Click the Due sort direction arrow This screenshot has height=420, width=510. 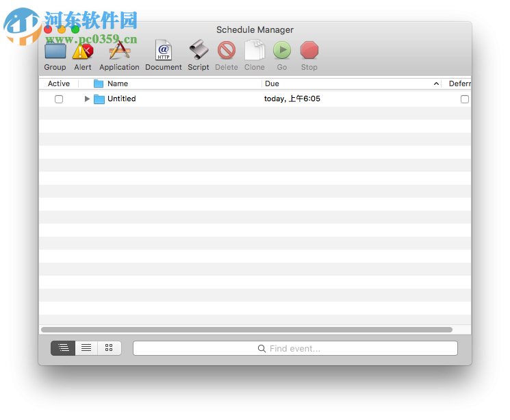436,84
